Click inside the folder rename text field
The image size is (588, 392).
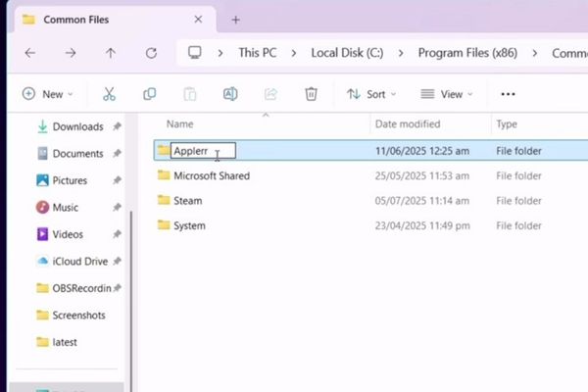pyautogui.click(x=202, y=151)
